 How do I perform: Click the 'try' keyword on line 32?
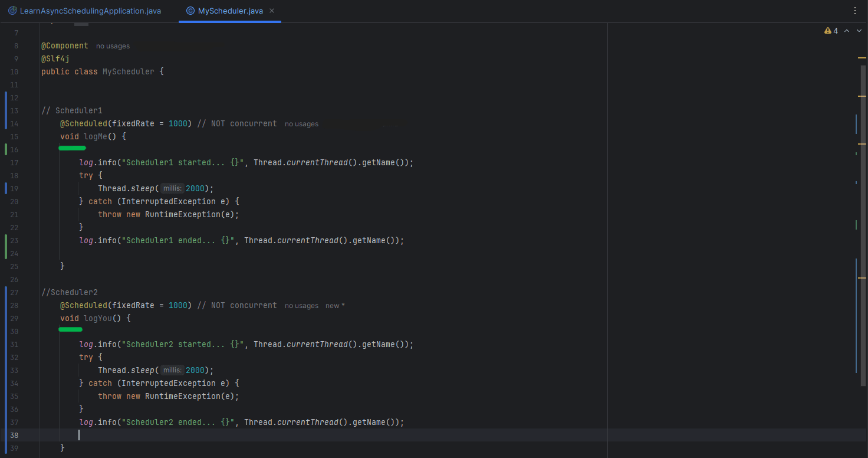pos(86,357)
